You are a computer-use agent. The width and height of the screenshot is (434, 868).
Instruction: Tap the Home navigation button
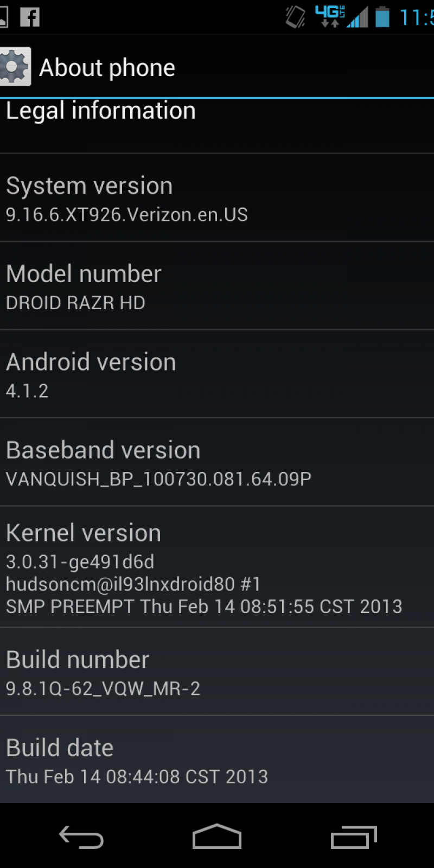pyautogui.click(x=217, y=836)
